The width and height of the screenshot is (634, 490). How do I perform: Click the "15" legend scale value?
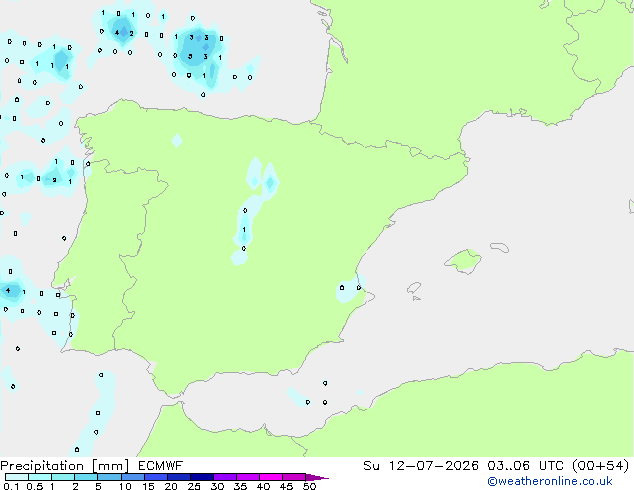(148, 486)
